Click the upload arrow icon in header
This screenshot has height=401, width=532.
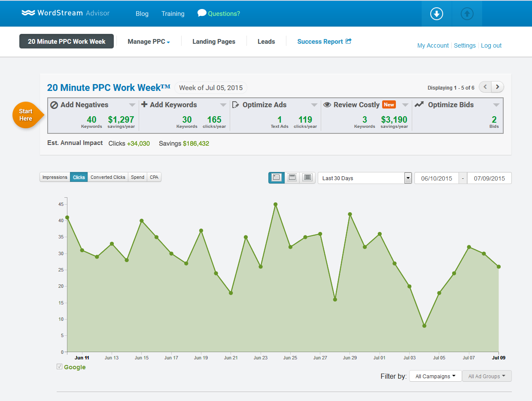point(467,14)
